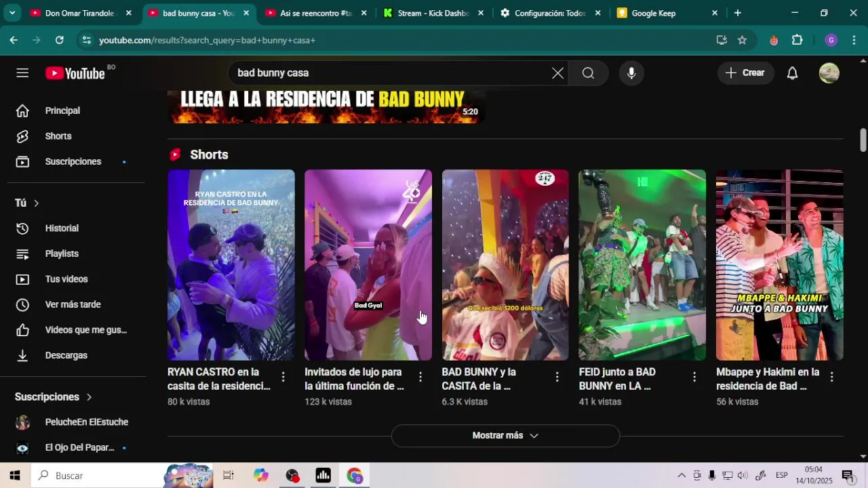Open the notifications bell
The height and width of the screenshot is (488, 868).
[792, 73]
